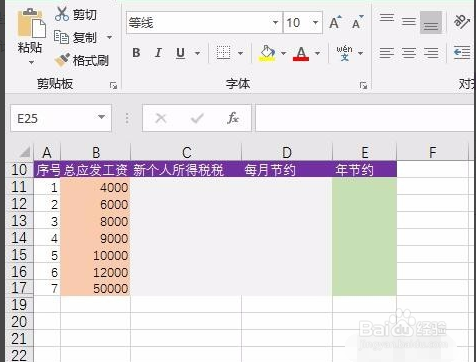This screenshot has height=362, width=476.
Task: Toggle Underline formatting
Action: point(180,53)
